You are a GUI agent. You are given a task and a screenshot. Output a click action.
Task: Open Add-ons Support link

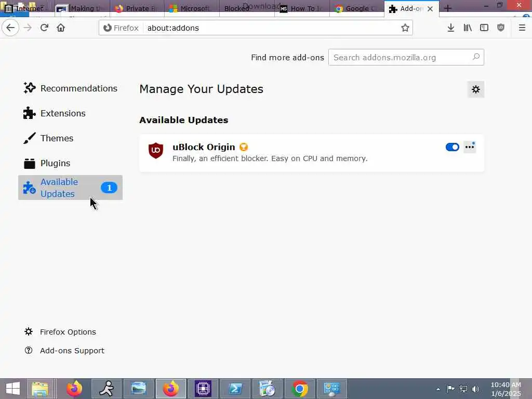64,351
